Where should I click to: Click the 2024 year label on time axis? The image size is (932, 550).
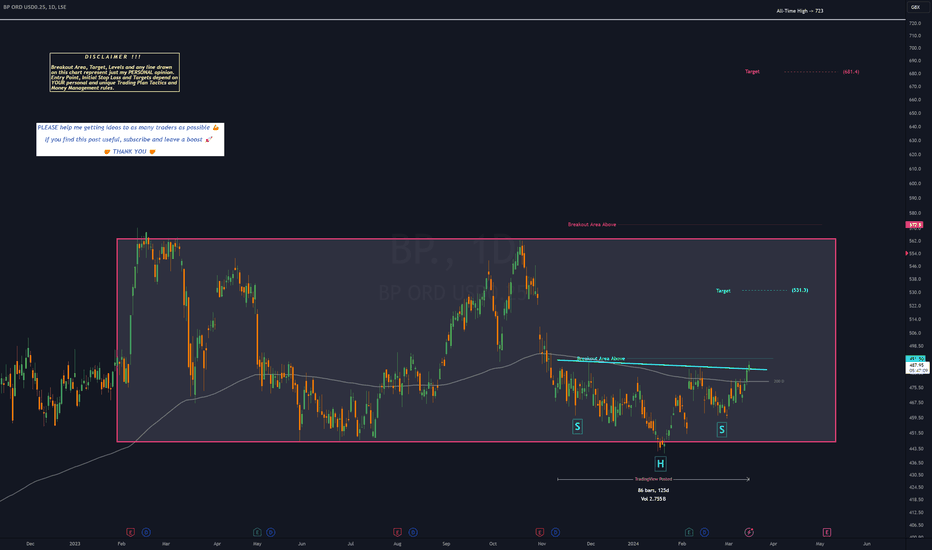tap(633, 543)
